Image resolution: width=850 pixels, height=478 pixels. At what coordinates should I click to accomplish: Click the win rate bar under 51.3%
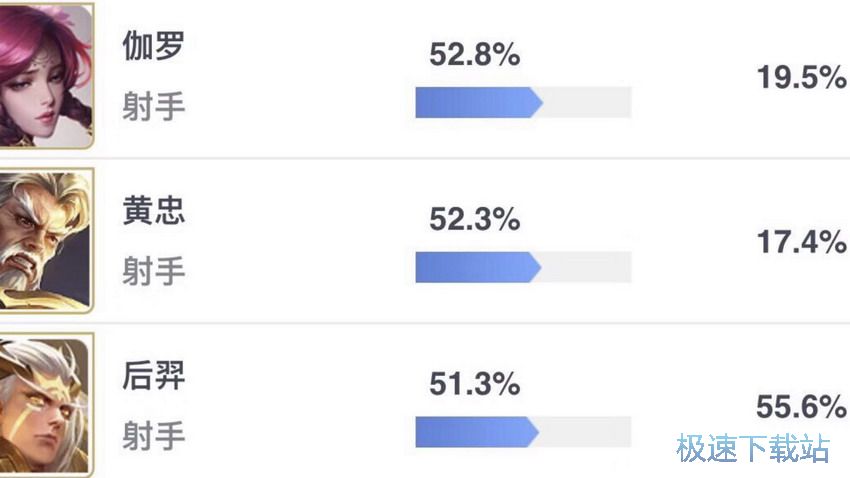[523, 432]
